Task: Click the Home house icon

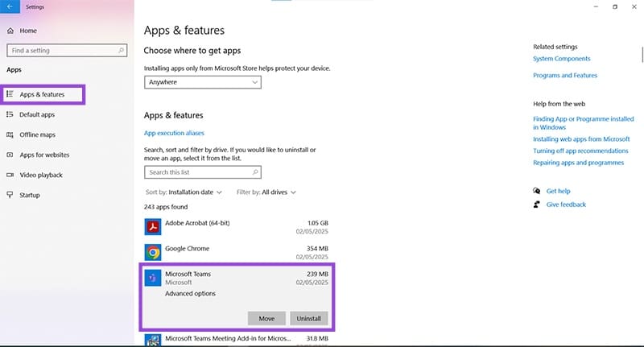Action: [10, 31]
